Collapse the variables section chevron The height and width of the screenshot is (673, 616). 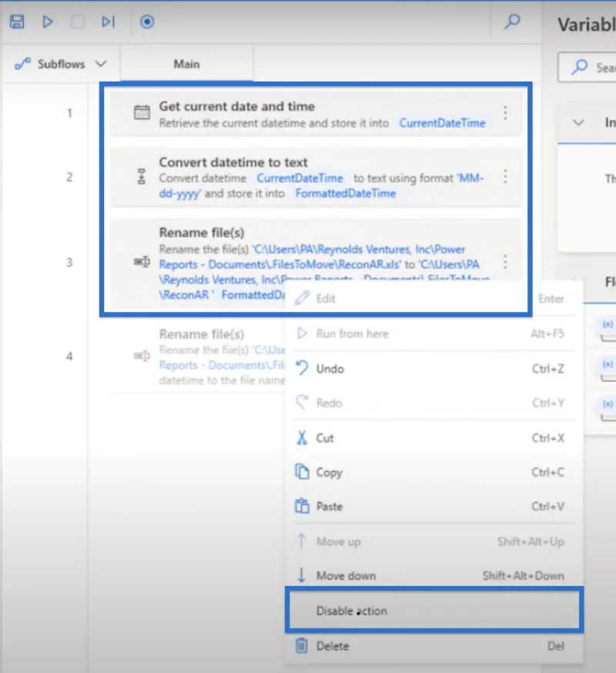578,122
